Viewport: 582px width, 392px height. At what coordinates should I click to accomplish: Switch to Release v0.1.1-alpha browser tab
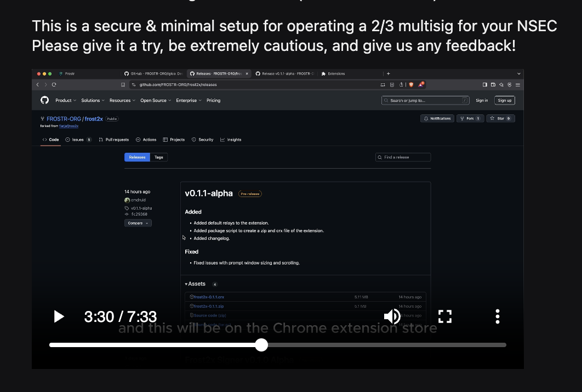[284, 73]
